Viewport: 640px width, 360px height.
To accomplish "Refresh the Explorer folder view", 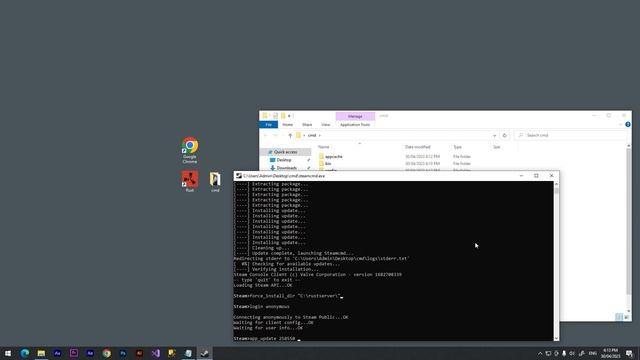I will point(505,136).
